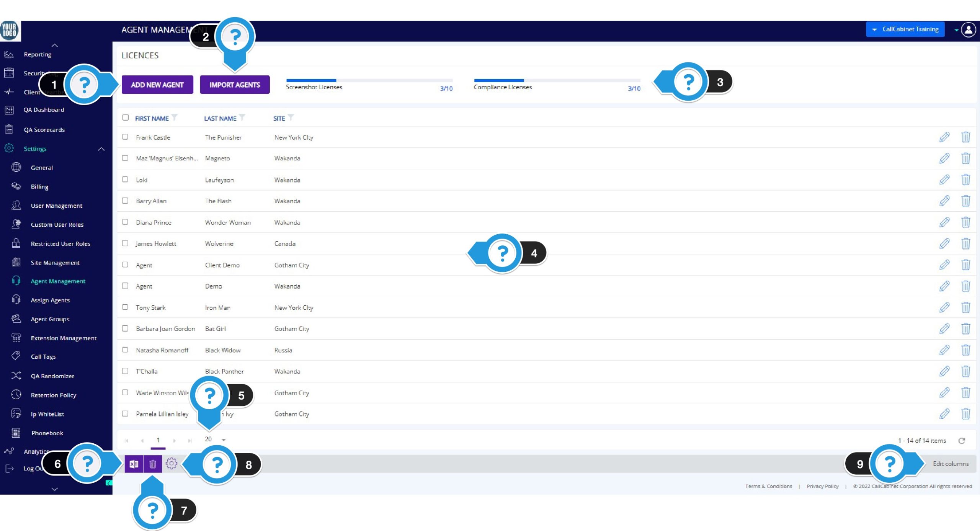Image resolution: width=980 pixels, height=531 pixels.
Task: Filter the Site column
Action: (291, 118)
